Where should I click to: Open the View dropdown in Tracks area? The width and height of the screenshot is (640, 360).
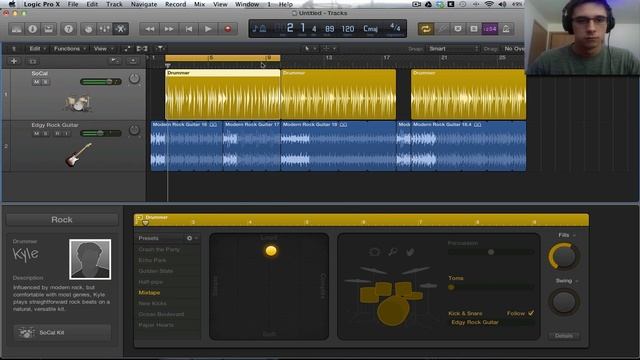[x=103, y=49]
